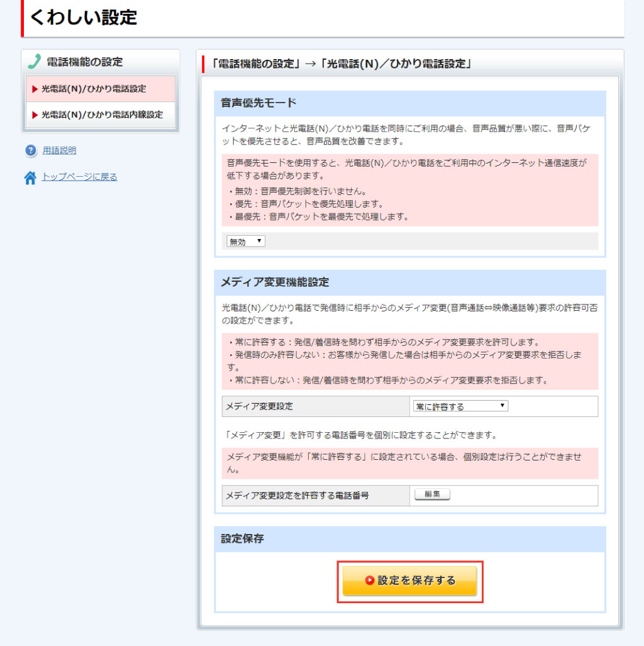Viewport: 644px width, 646px height.
Task: Click the 電話機能の設定 sidebar header
Action: tap(85, 62)
